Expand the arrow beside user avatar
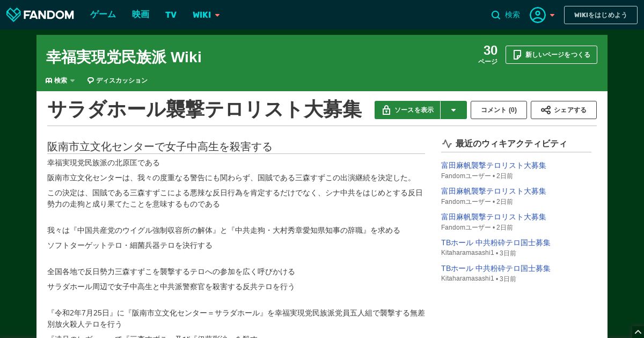This screenshot has width=644, height=338. tap(552, 15)
